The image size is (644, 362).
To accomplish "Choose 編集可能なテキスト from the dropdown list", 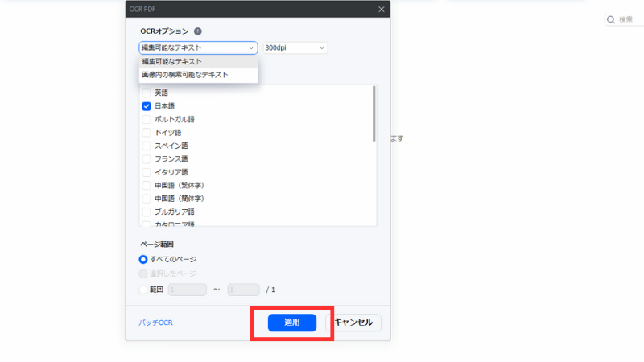I will 198,62.
